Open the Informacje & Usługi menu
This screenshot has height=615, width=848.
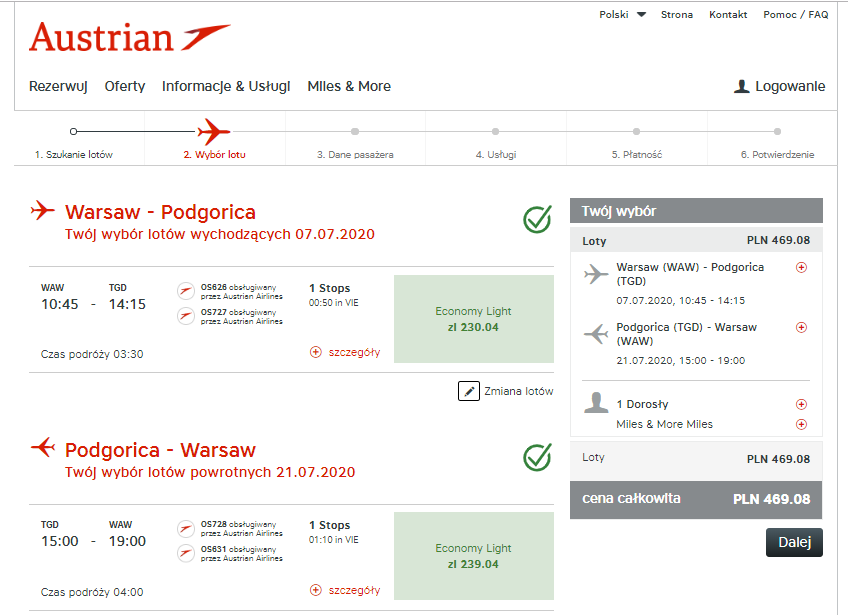coord(226,87)
